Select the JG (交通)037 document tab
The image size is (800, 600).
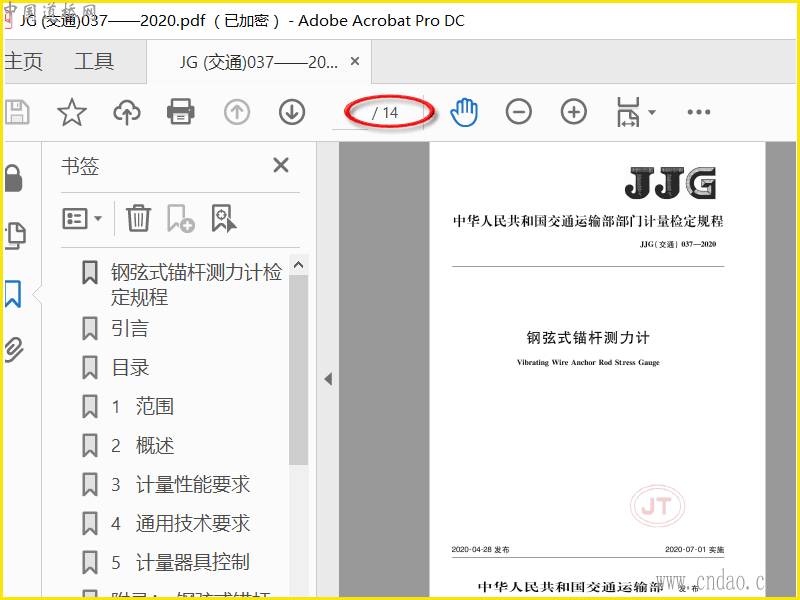258,62
